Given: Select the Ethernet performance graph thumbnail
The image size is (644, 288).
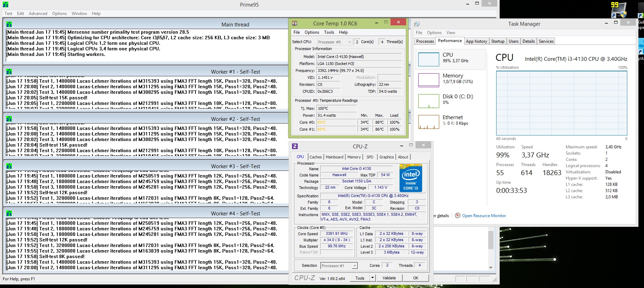Looking at the screenshot, I should pyautogui.click(x=428, y=122).
